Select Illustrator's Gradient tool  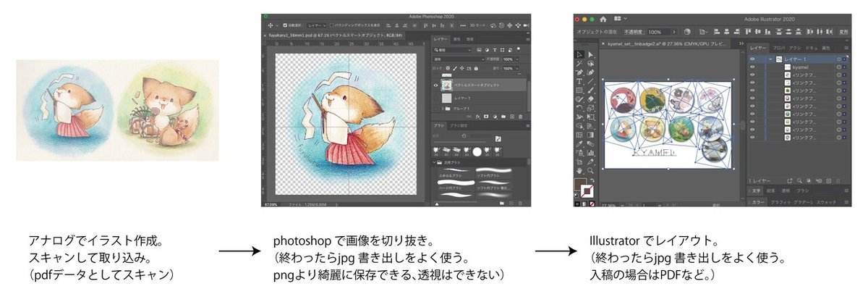tap(590, 134)
